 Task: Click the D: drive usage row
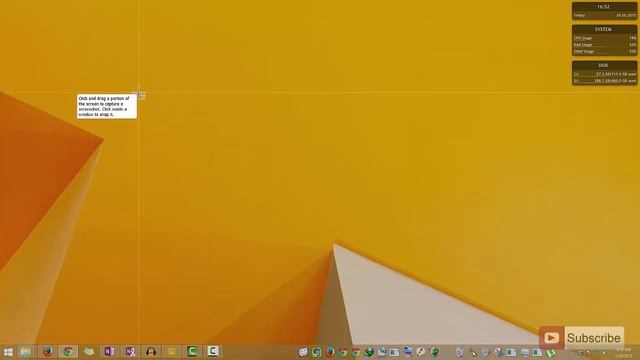click(604, 81)
